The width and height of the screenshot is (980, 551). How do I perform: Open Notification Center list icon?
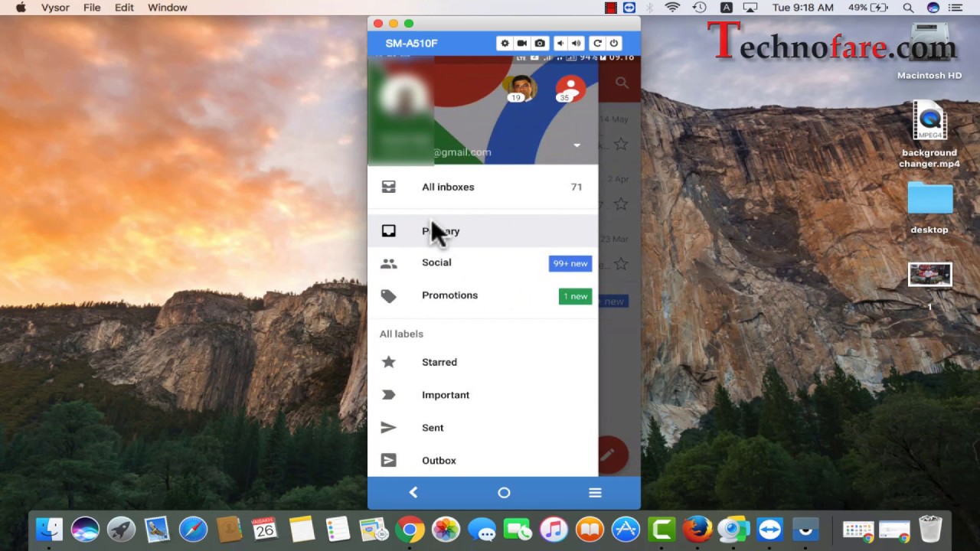tap(955, 8)
